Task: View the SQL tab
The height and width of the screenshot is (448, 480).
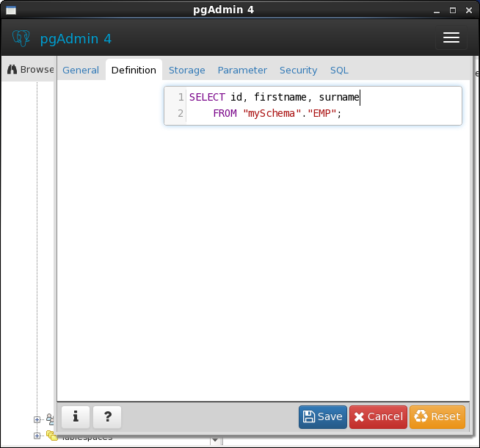Action: [x=339, y=70]
